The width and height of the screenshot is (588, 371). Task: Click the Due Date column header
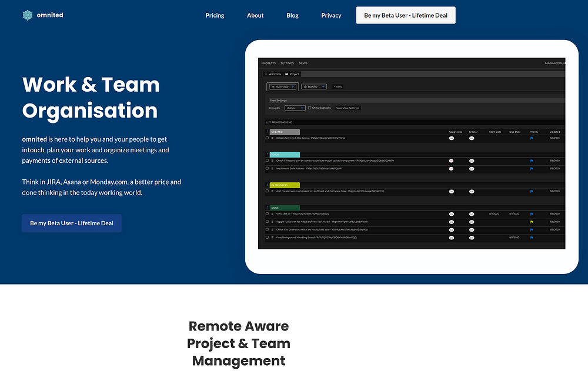point(515,132)
